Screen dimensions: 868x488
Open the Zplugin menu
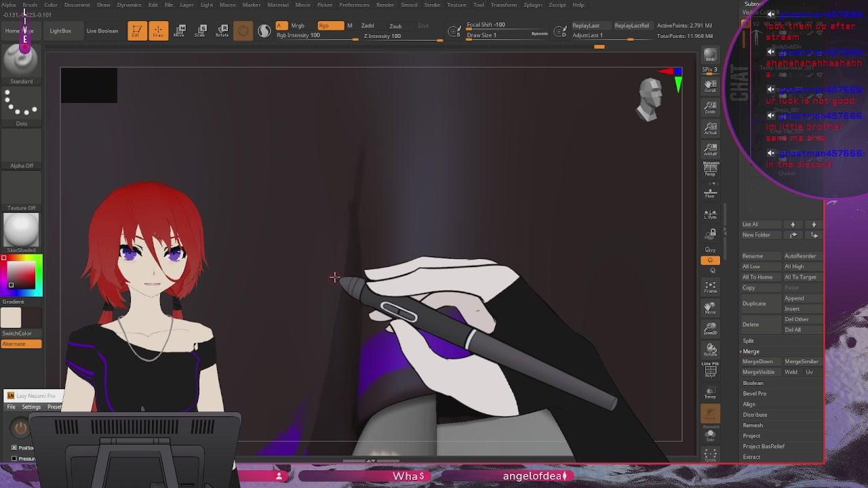[x=532, y=5]
